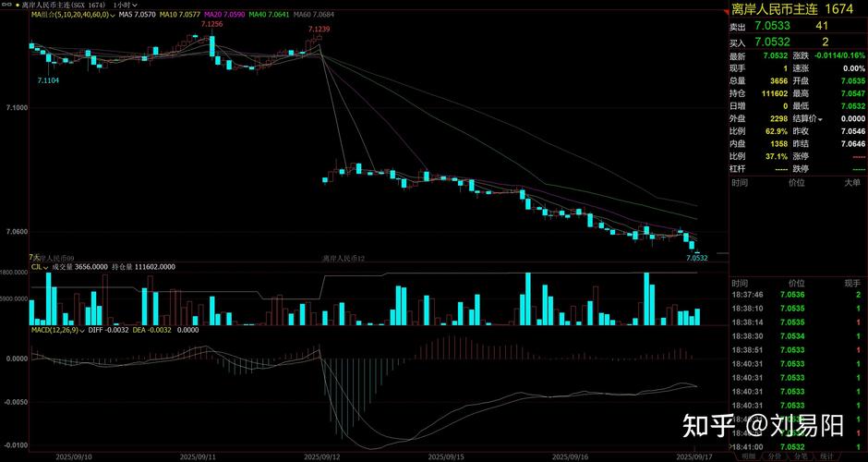Click the 2025/09/16 date marker on timeline
Image resolution: width=868 pixels, height=462 pixels.
(x=573, y=456)
